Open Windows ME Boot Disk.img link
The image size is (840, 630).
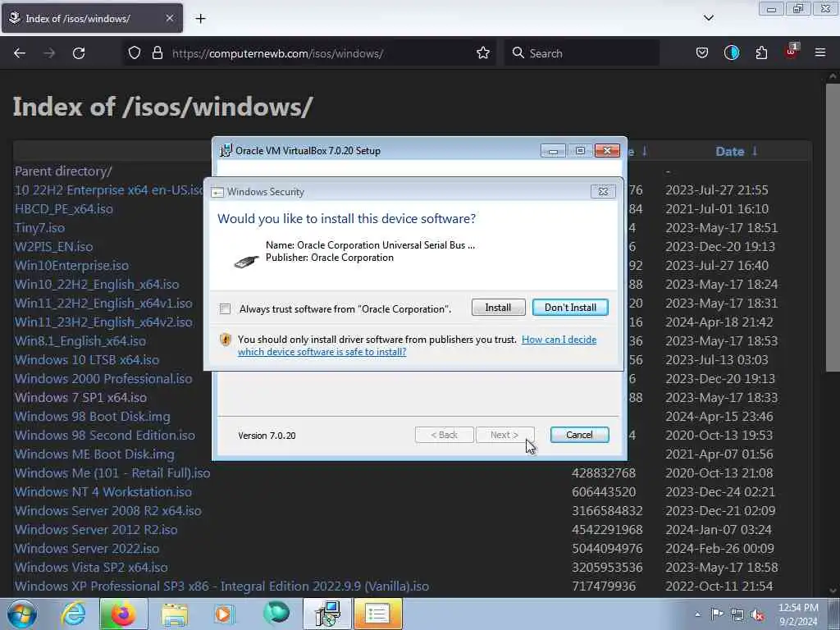click(x=94, y=454)
